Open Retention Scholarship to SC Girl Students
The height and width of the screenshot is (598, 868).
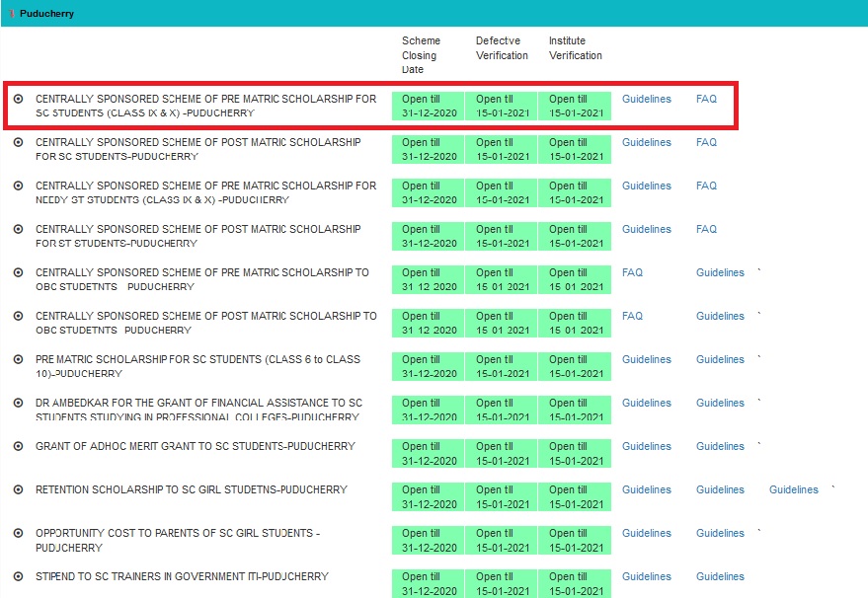[x=192, y=489]
